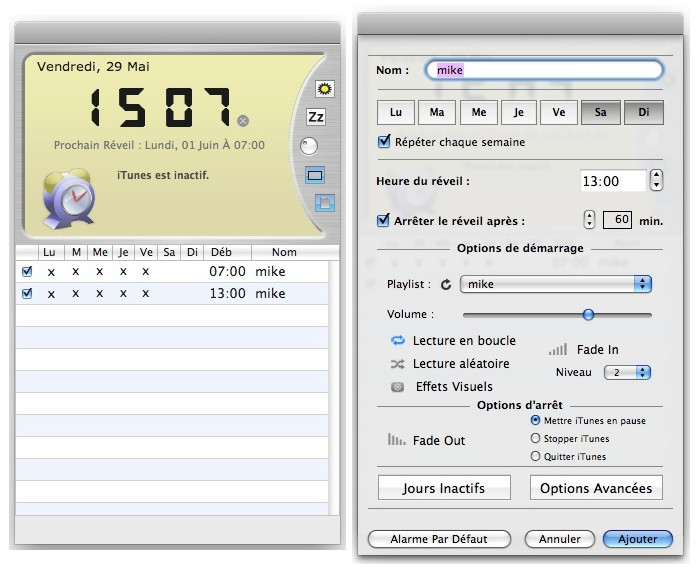Select Quitter iTunes radio button
700x574 pixels.
535,456
